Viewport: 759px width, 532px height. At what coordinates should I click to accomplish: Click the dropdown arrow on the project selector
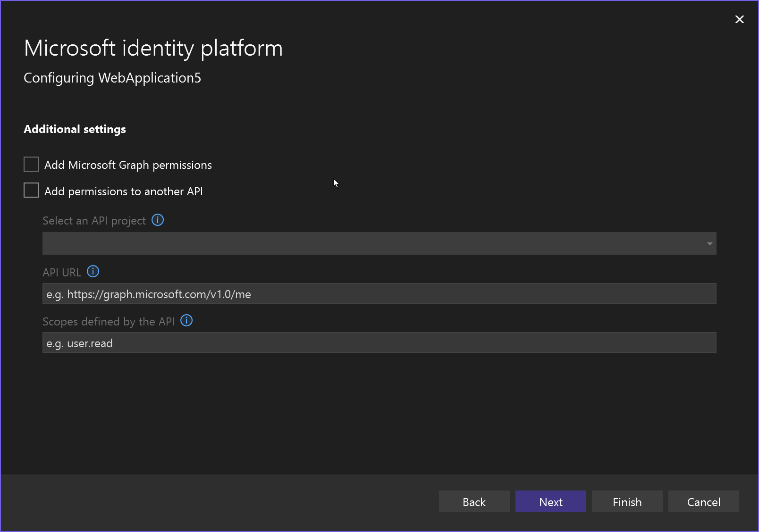(x=709, y=243)
